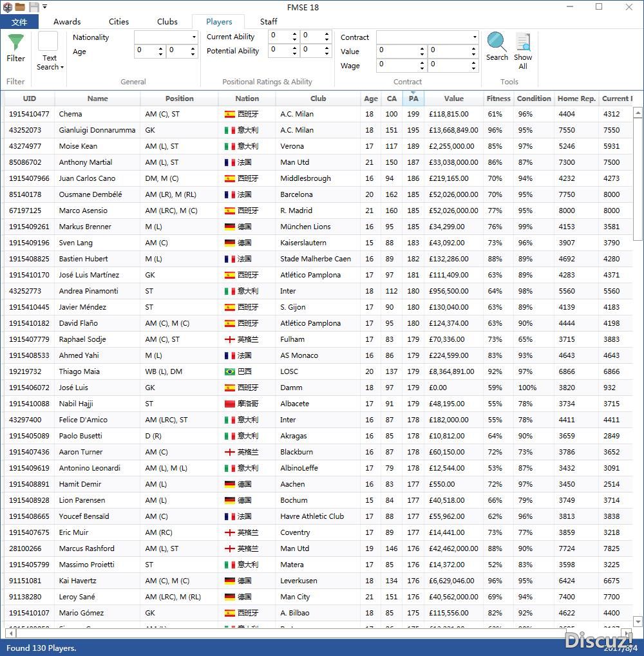Viewport: 644px width, 656px height.
Task: Decrease minimum Potential Ability value
Action: pyautogui.click(x=294, y=54)
